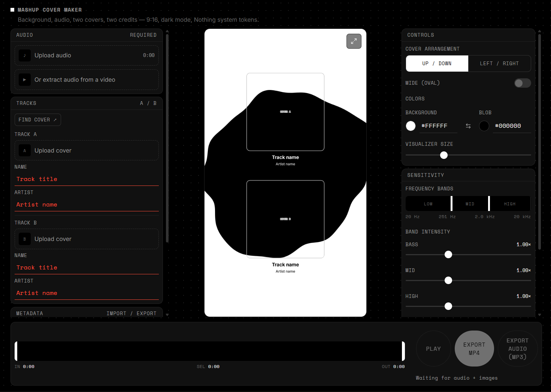The image size is (551, 392).
Task: Click the audio '0:00' duration text
Action: tap(149, 55)
